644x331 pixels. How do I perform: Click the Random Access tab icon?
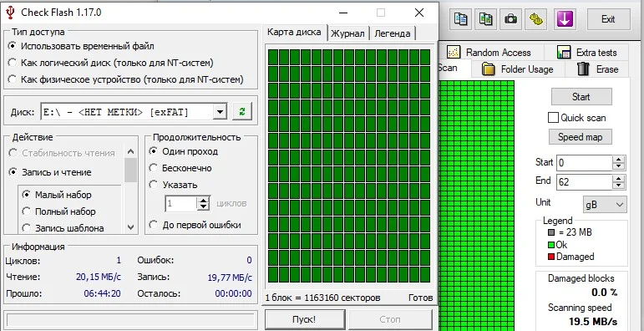pyautogui.click(x=454, y=52)
